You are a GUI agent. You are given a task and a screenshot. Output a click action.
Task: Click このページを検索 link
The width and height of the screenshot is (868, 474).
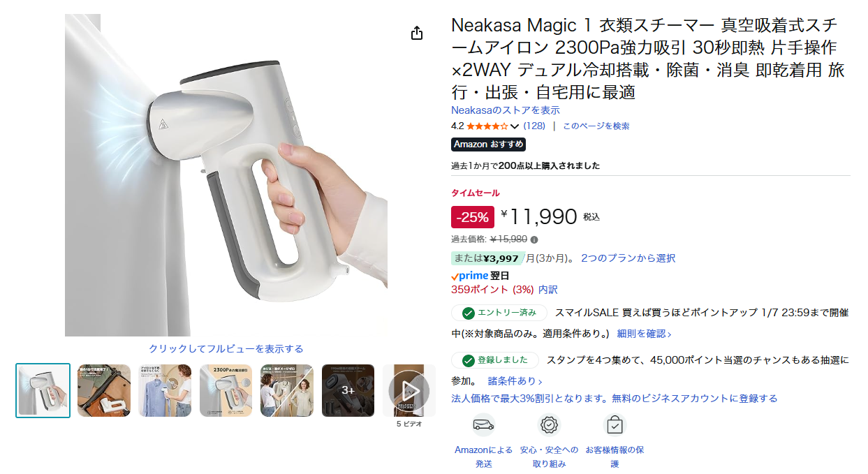[x=596, y=126]
